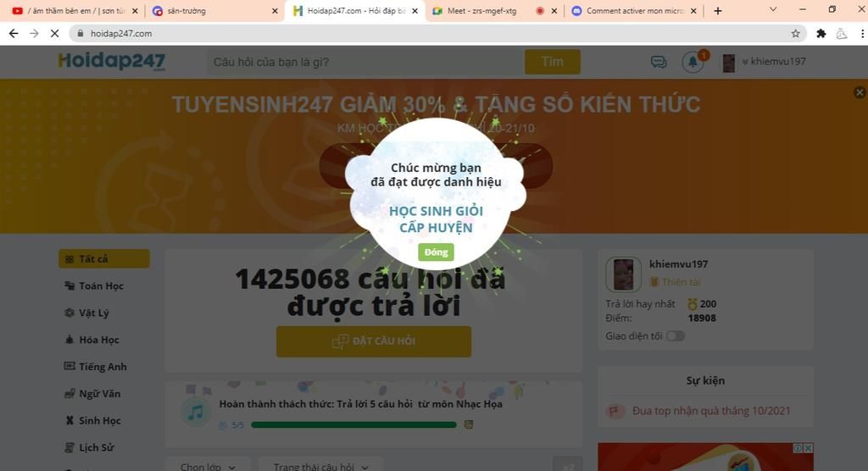Open khiemvu197 account dropdown in header
Viewport: 868px width, 471px height.
774,62
